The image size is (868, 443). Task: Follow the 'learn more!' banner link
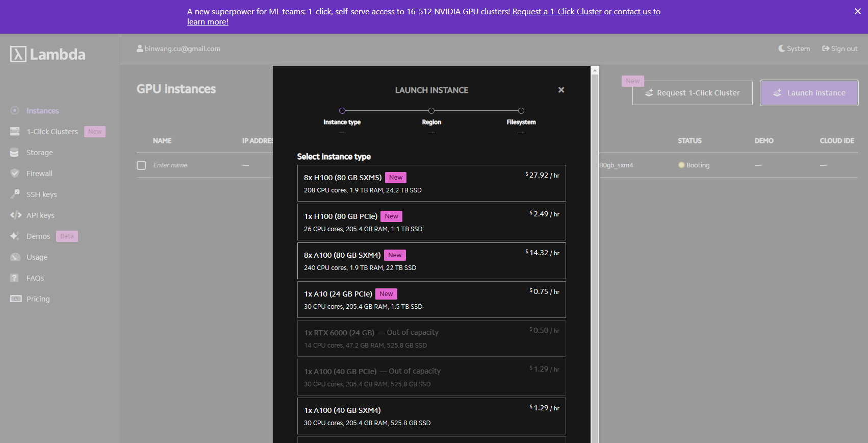(x=208, y=22)
